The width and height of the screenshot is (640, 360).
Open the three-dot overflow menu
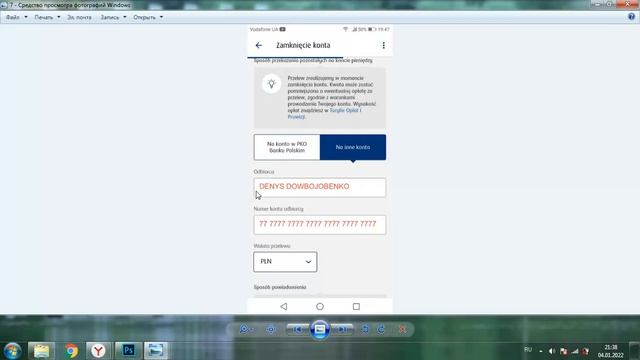[383, 45]
